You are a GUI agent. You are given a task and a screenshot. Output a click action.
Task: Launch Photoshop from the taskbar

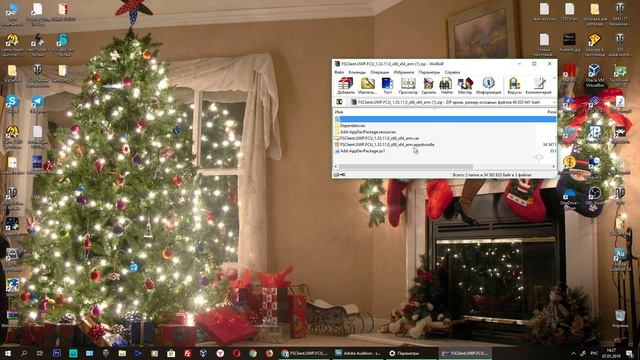[57, 353]
